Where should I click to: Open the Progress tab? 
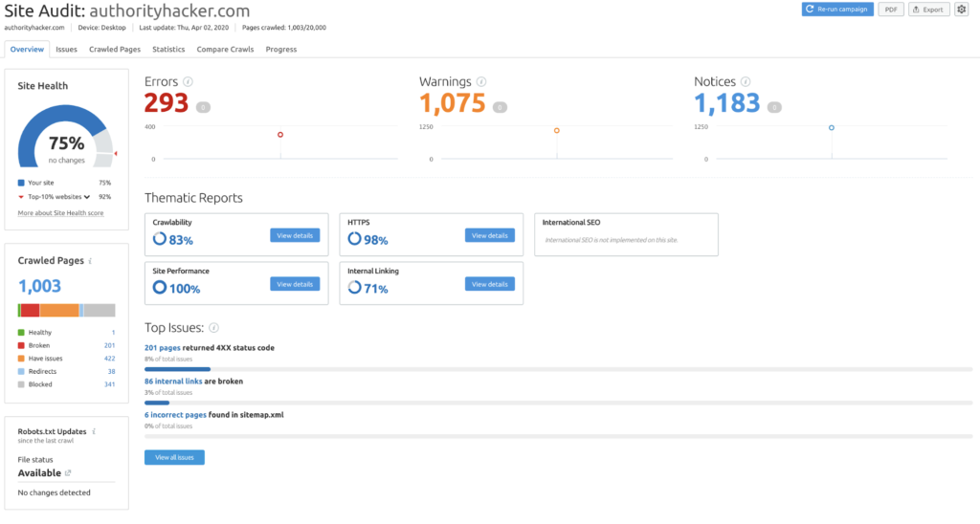[x=281, y=50]
